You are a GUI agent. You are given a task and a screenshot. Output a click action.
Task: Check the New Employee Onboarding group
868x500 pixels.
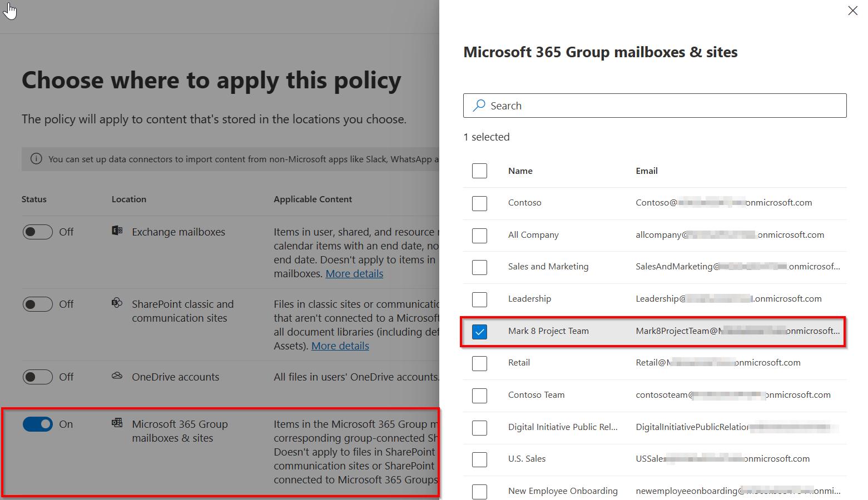pyautogui.click(x=479, y=491)
